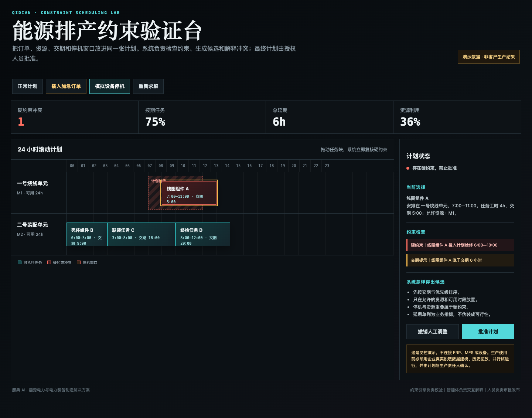
Task: Click the 硬约束冲突 metric card
Action: pyautogui.click(x=75, y=117)
